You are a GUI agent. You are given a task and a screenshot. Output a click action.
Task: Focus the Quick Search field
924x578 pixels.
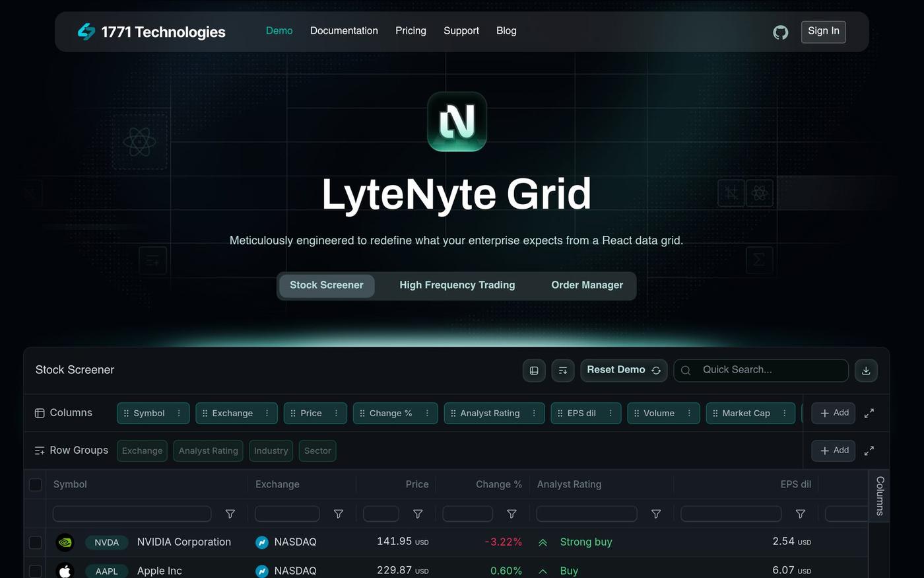761,371
